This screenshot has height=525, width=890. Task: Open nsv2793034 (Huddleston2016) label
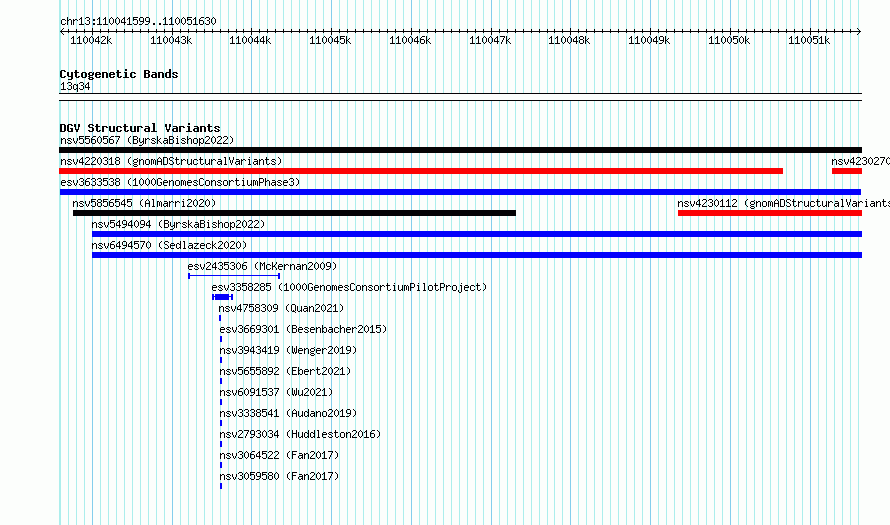click(x=300, y=434)
